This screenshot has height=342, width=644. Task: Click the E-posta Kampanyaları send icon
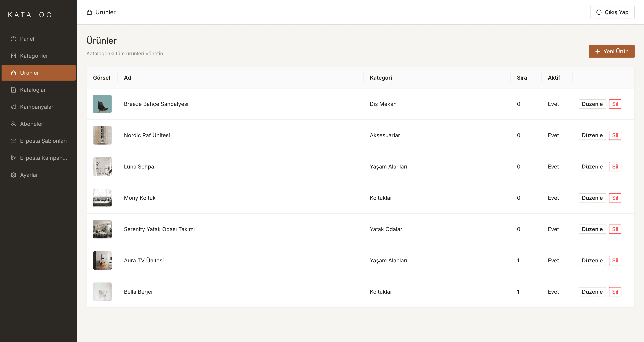pos(14,158)
